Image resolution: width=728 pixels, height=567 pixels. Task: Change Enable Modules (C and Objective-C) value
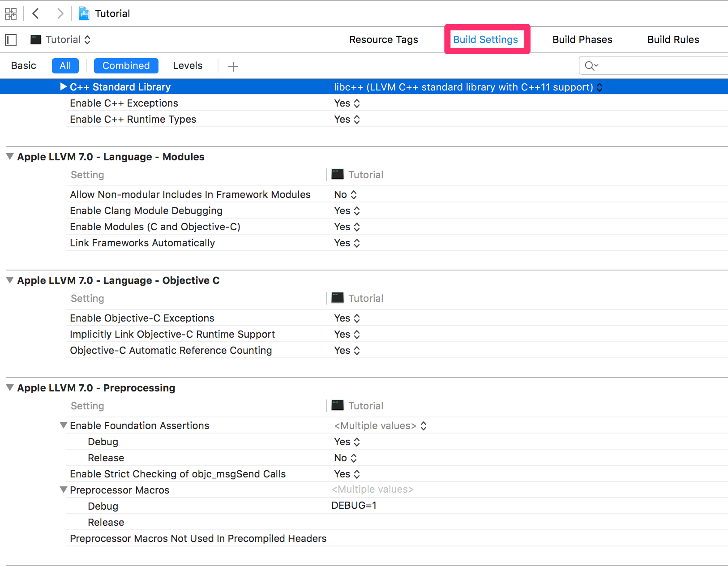coord(347,227)
